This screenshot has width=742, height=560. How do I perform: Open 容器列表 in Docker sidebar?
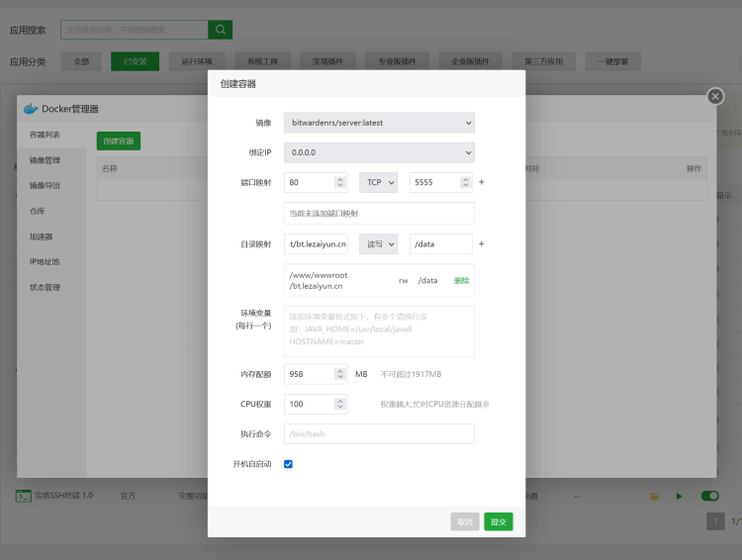click(51, 135)
